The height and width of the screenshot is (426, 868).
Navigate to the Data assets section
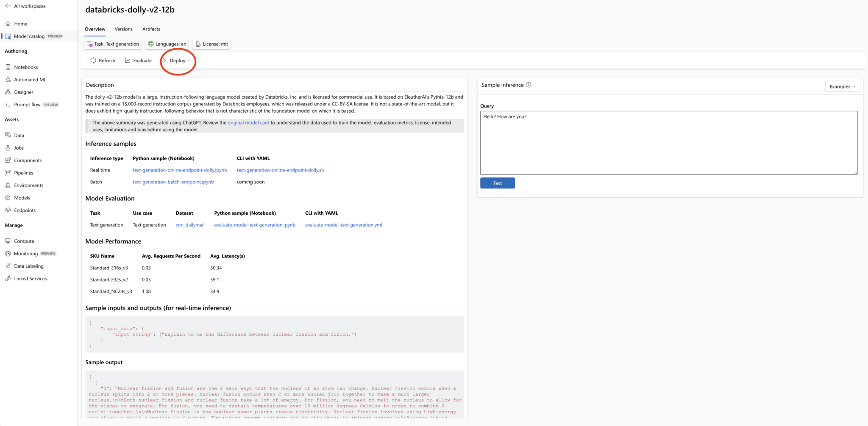pos(19,135)
